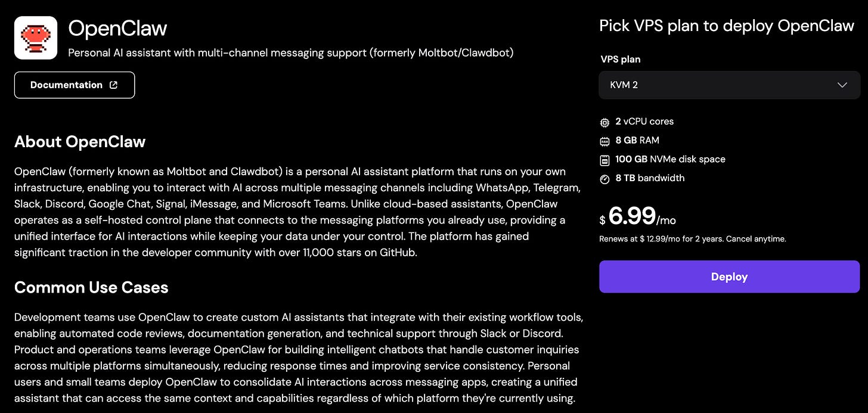
Task: Click the RAM memory chip icon
Action: coord(604,141)
